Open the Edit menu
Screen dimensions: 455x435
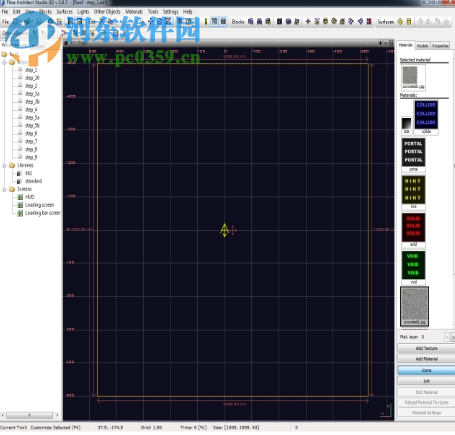pos(16,12)
